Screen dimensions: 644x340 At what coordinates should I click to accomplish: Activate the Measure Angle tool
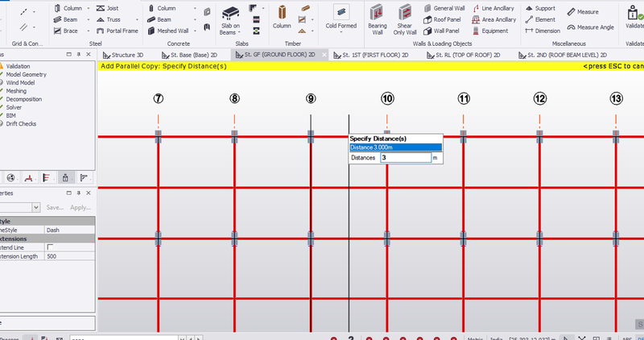point(591,27)
